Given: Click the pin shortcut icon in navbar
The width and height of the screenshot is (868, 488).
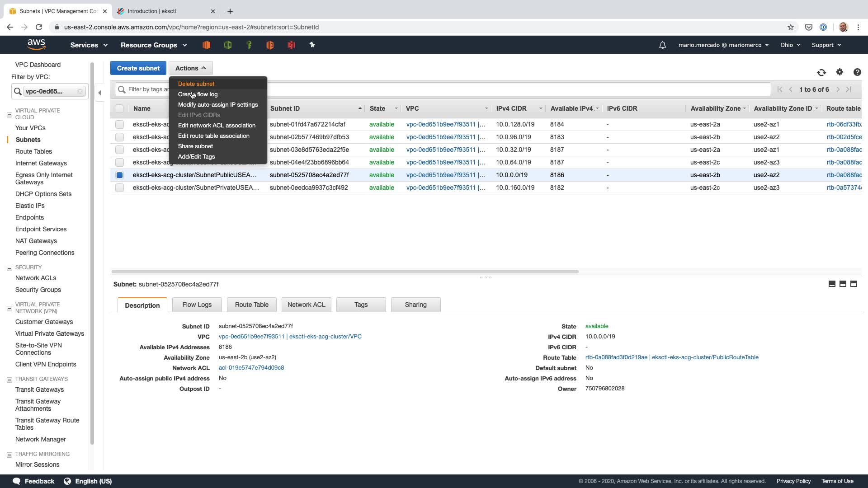Looking at the screenshot, I should point(312,45).
